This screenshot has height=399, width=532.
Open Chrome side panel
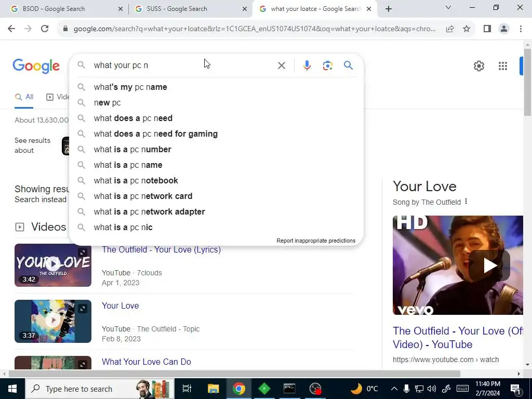tap(487, 29)
